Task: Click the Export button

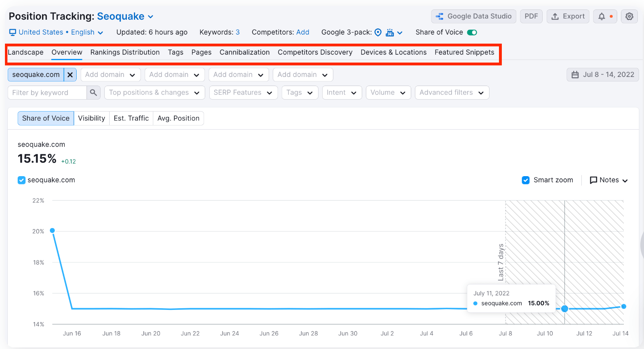Action: [568, 16]
